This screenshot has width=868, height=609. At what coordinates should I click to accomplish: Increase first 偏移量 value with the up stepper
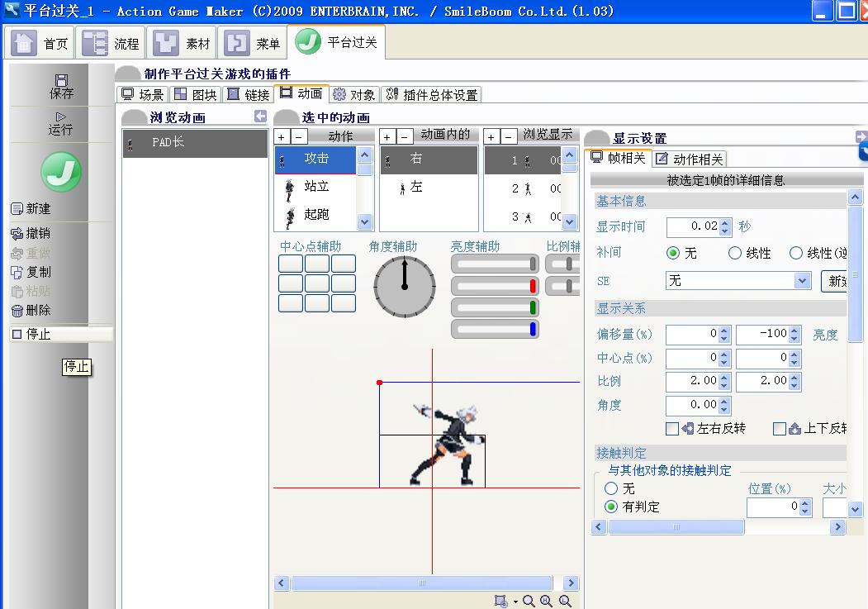724,331
